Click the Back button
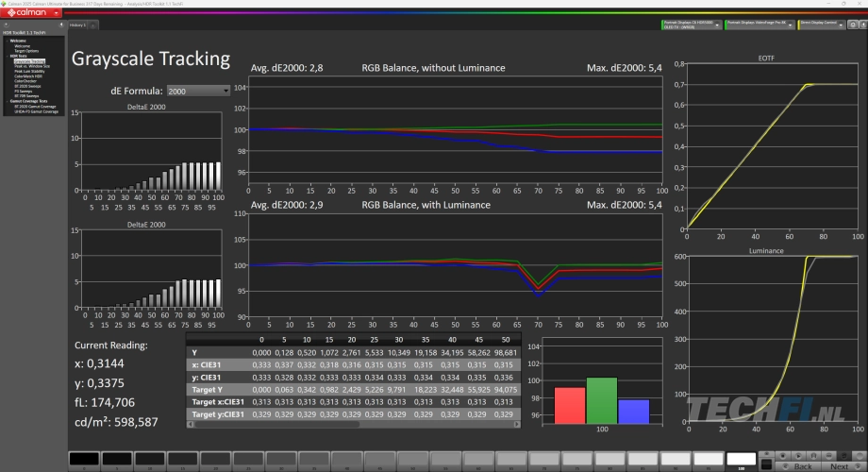 [x=802, y=465]
